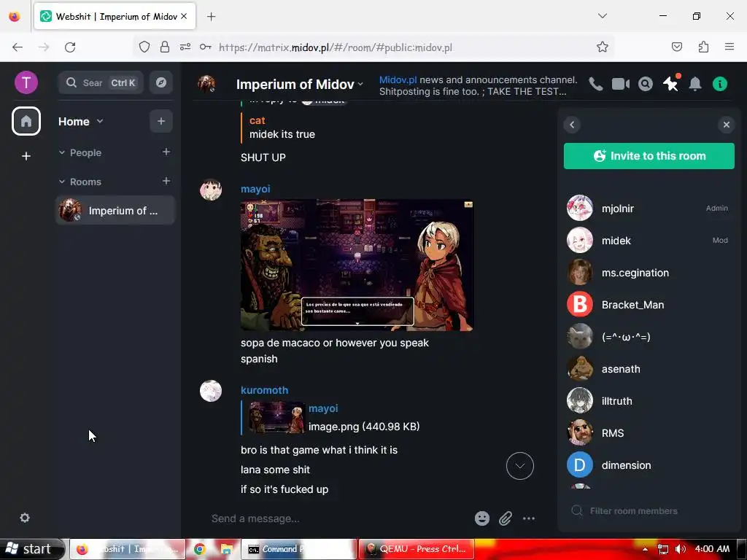
Task: View member dimension
Action: coord(649,464)
